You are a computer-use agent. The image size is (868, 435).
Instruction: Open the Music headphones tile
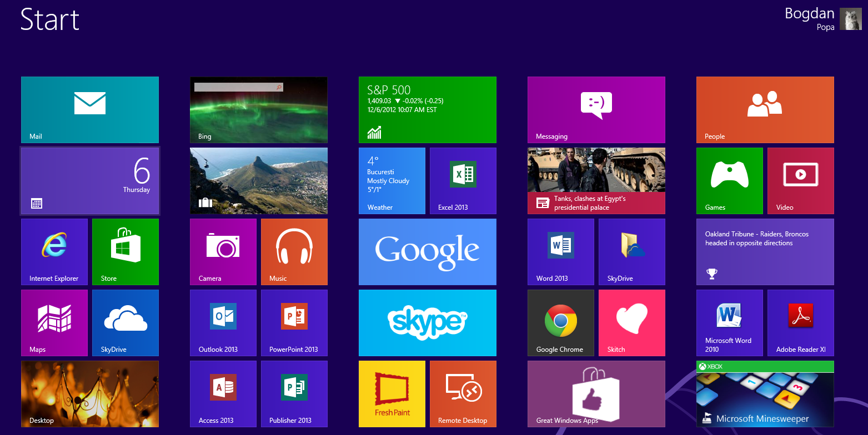(294, 252)
